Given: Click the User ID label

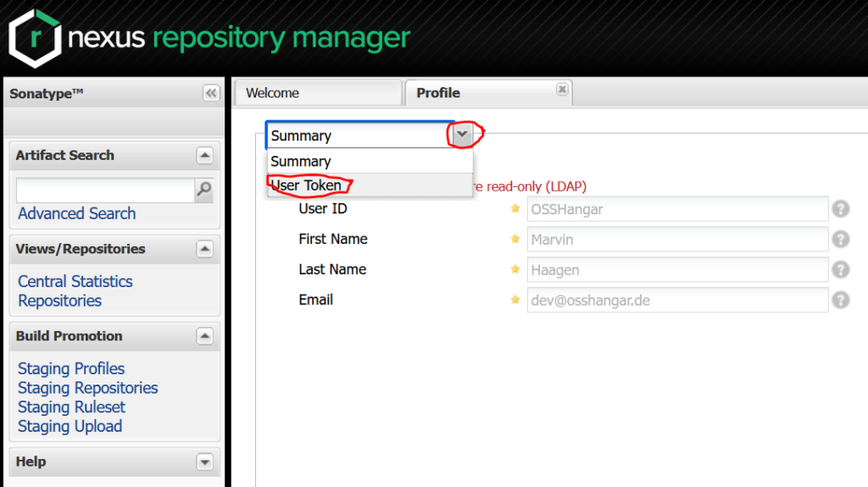Looking at the screenshot, I should (323, 208).
